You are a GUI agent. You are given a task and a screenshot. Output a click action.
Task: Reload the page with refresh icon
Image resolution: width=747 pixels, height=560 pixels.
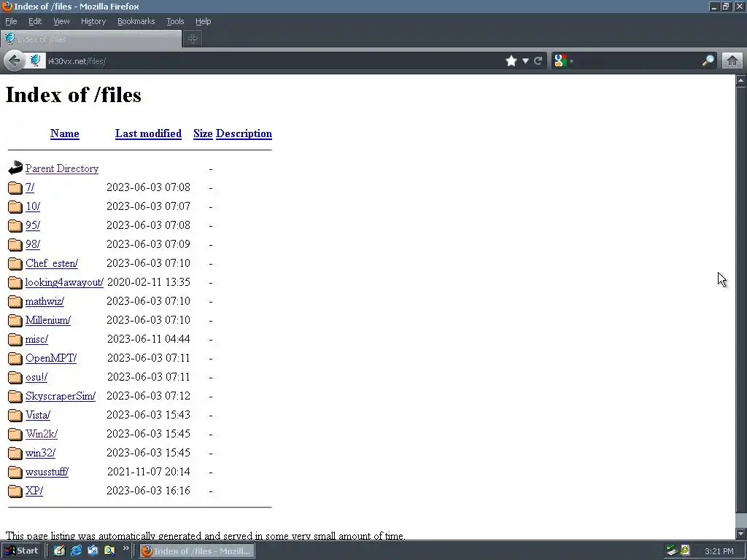pyautogui.click(x=538, y=61)
